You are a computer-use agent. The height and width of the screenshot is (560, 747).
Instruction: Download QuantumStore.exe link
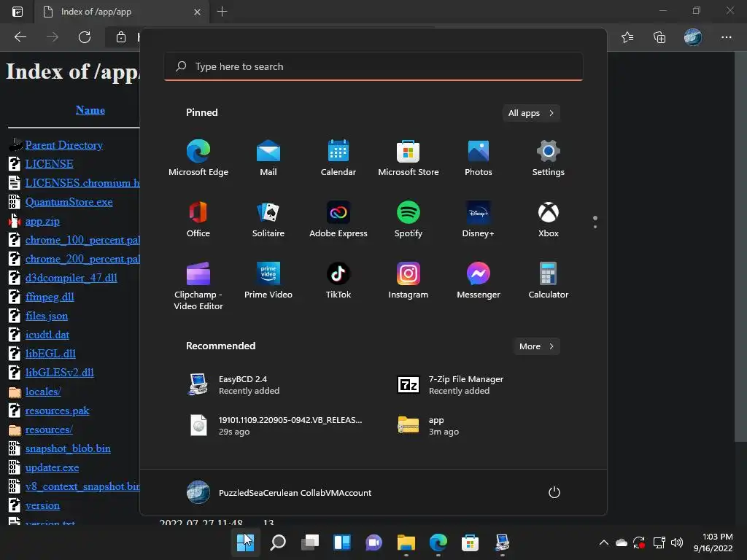coord(69,202)
